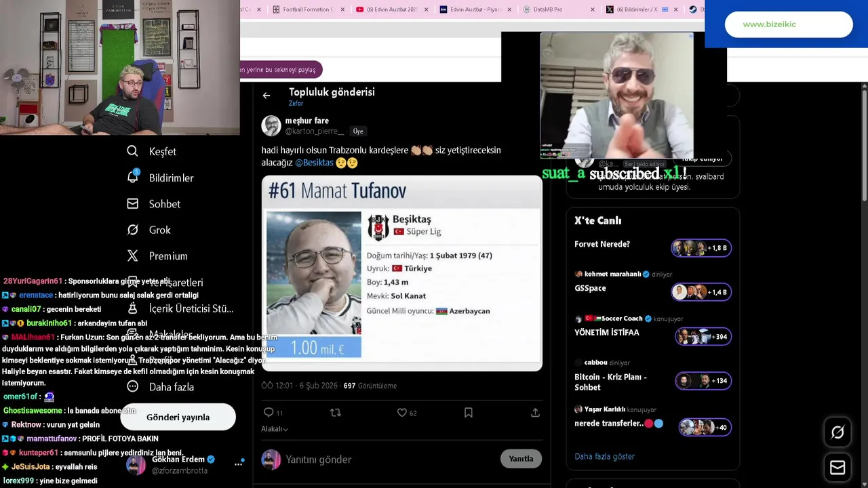Click the Üye member badge

[358, 131]
